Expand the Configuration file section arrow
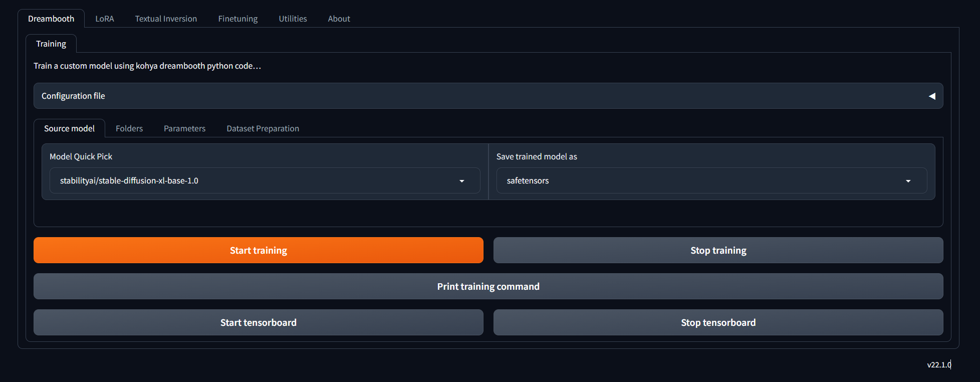Image resolution: width=980 pixels, height=382 pixels. 931,96
